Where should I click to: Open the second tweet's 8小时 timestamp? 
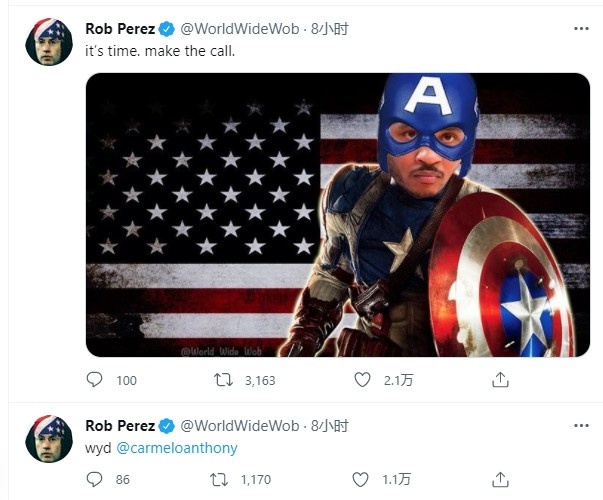click(x=329, y=426)
